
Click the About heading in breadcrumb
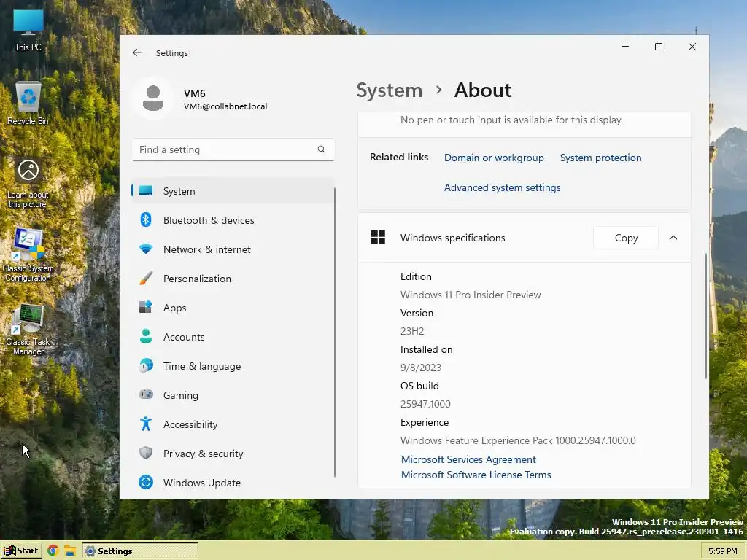(483, 90)
